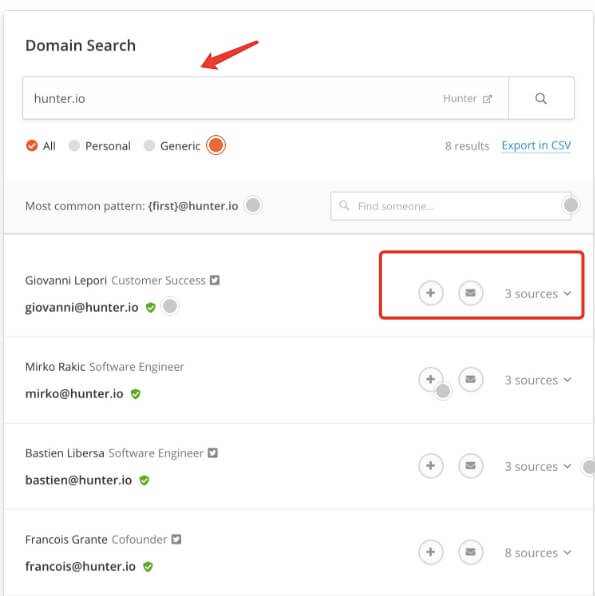Select the All filter radio

point(32,145)
